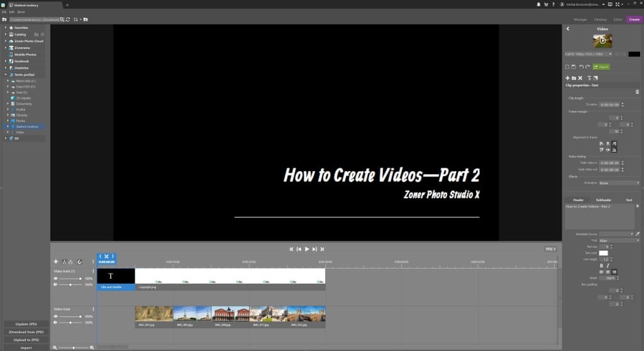Click the Download from ZPD button

click(x=26, y=332)
